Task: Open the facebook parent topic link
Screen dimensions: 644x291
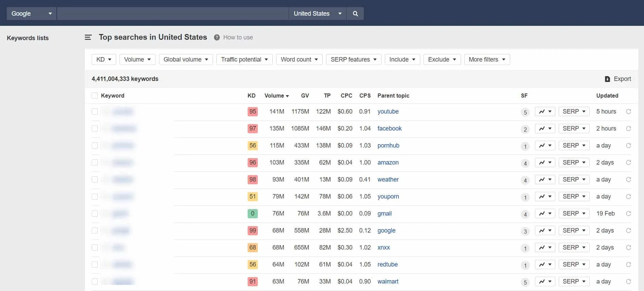Action: coord(389,129)
